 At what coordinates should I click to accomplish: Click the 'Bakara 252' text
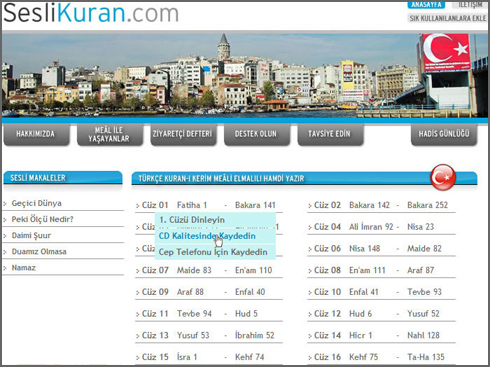[427, 205]
